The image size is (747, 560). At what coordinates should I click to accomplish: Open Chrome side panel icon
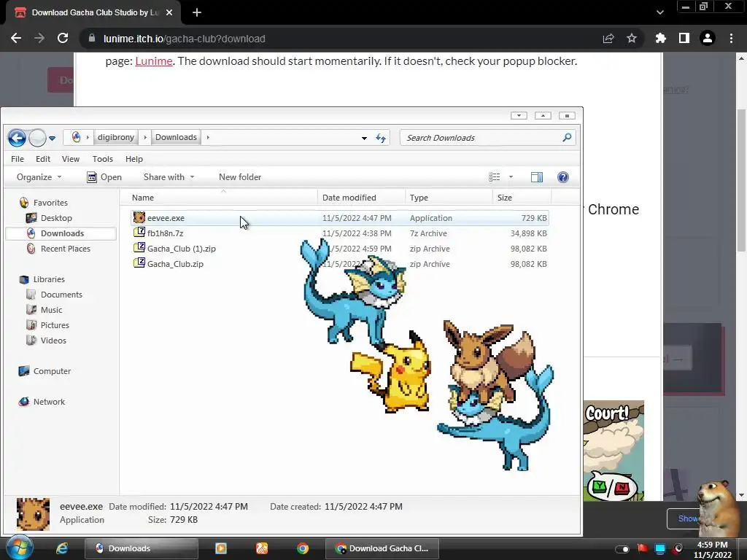684,39
